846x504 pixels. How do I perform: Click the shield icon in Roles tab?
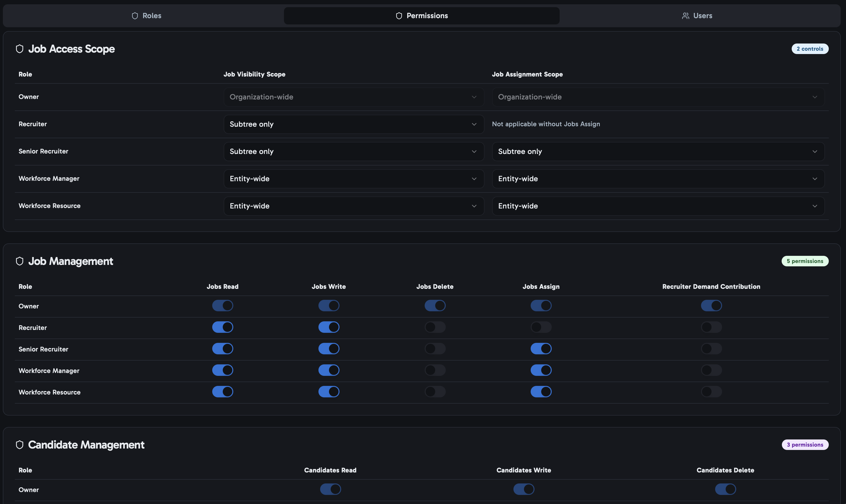(135, 16)
